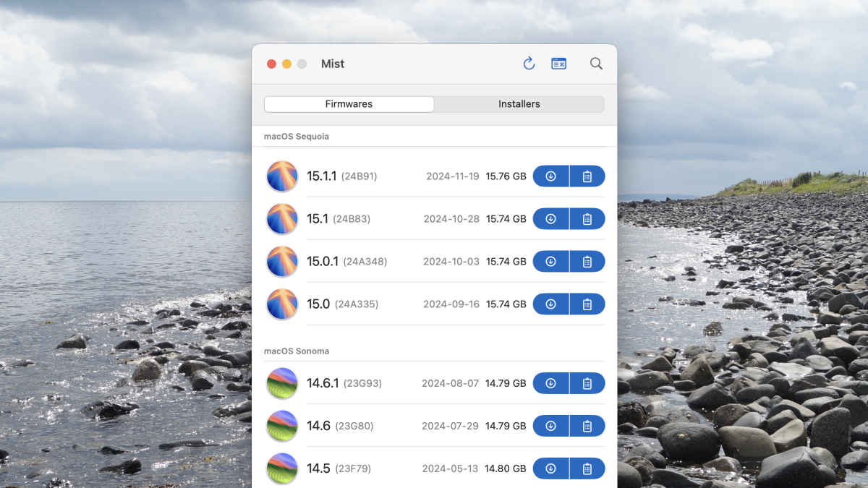Click the Sonoma icon for 14.6 (23G80)

282,426
